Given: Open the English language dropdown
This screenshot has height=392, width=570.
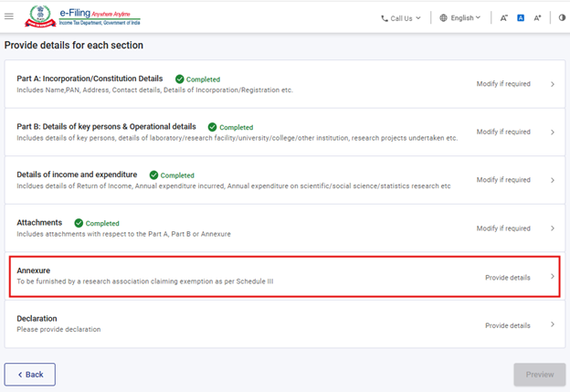Looking at the screenshot, I should tap(459, 17).
